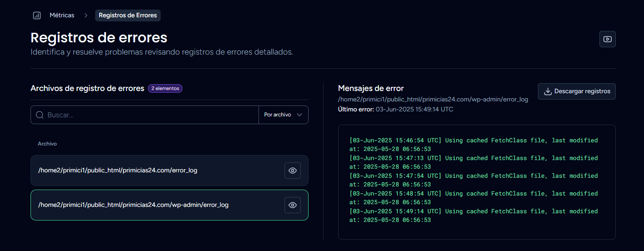Click the 15:47:54 UTC log entry

(473, 180)
